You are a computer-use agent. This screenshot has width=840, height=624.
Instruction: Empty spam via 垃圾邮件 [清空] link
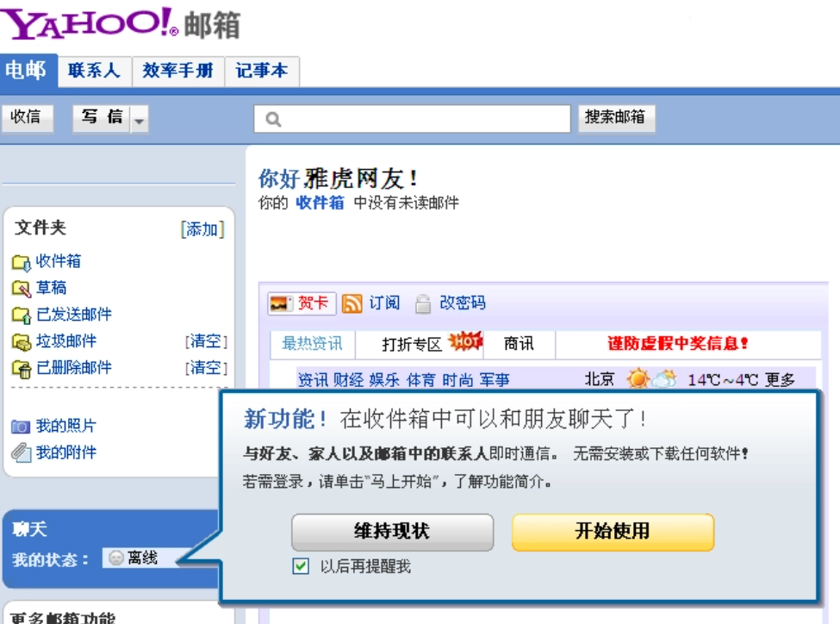[206, 341]
